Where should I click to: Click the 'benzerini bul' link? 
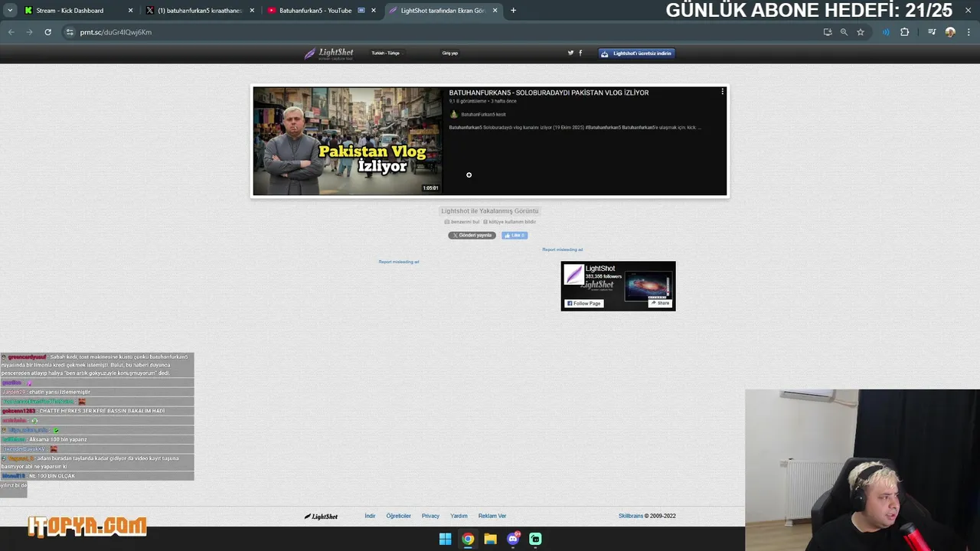[462, 222]
